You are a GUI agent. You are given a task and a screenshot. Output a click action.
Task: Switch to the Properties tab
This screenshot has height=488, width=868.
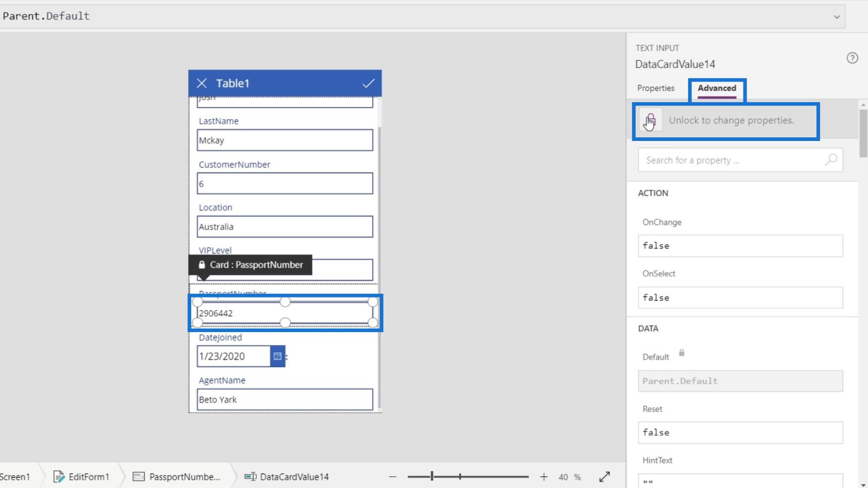point(656,88)
